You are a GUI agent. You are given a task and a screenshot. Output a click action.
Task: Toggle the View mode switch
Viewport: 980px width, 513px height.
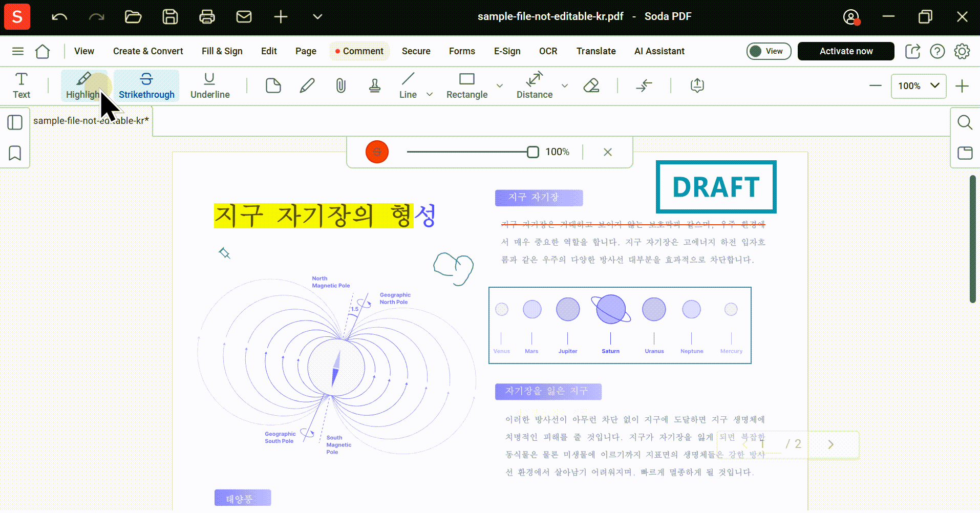769,51
